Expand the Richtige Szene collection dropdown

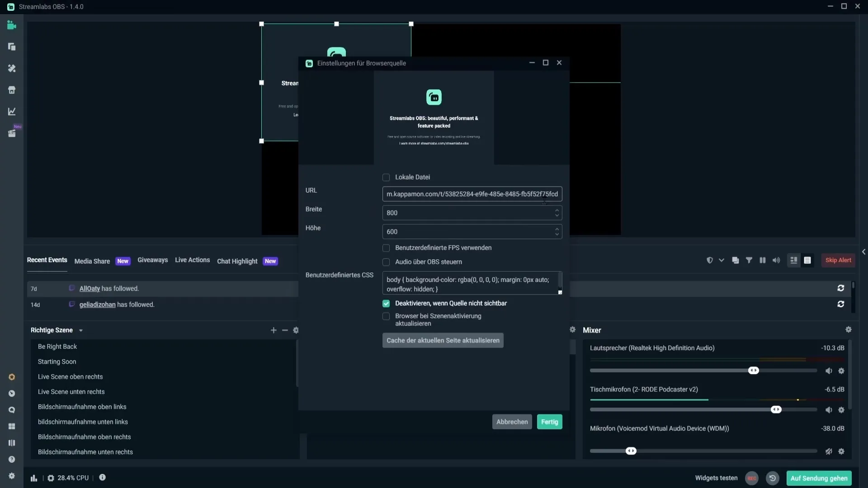coord(81,331)
